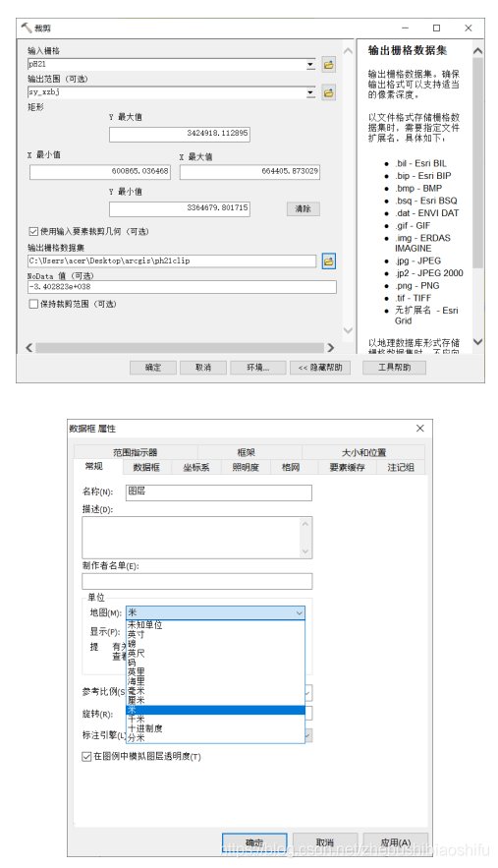Image resolution: width=498 pixels, height=868 pixels.
Task: Expand input raster pH21 dropdown
Action: [x=310, y=65]
